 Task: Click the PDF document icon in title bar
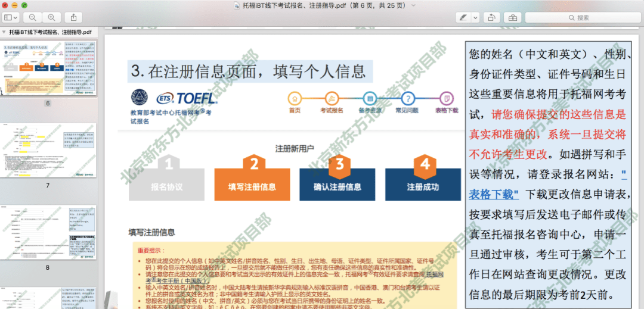click(x=237, y=5)
